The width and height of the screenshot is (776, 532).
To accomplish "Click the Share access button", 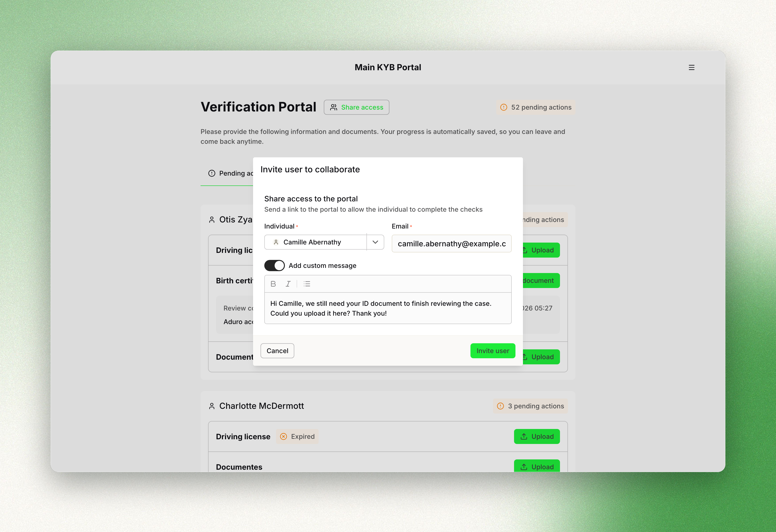I will click(x=356, y=107).
